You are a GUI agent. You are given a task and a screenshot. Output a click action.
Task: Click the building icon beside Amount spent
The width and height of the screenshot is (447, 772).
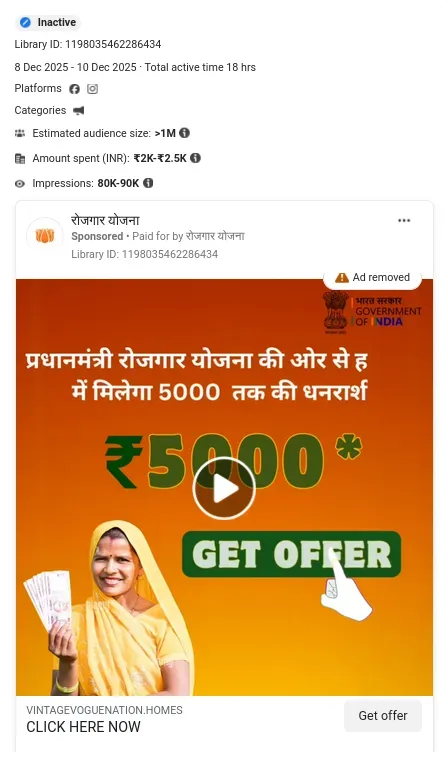point(20,159)
